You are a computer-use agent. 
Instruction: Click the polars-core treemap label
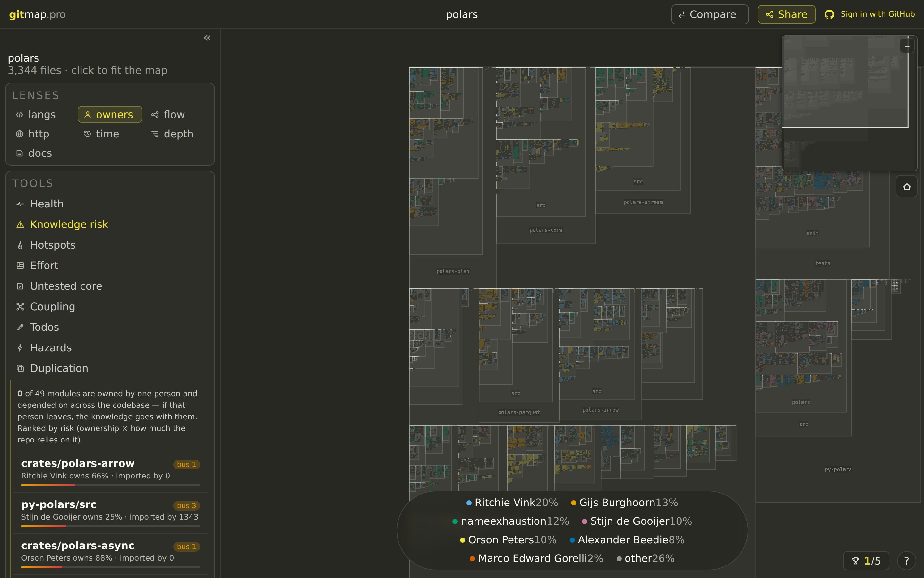coord(546,230)
